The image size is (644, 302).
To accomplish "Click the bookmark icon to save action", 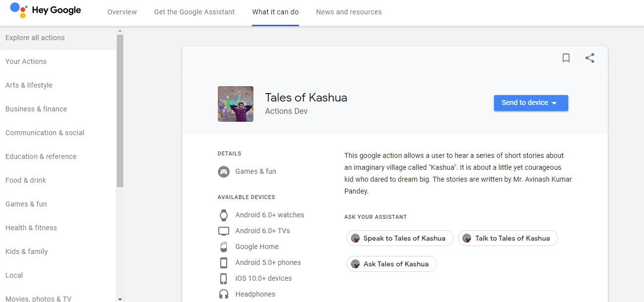I will tap(566, 58).
